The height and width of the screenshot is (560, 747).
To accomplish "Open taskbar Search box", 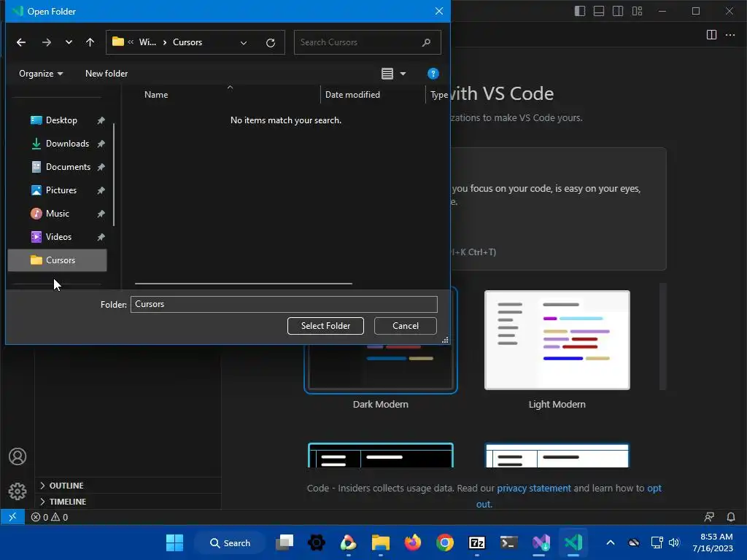I will 230,542.
